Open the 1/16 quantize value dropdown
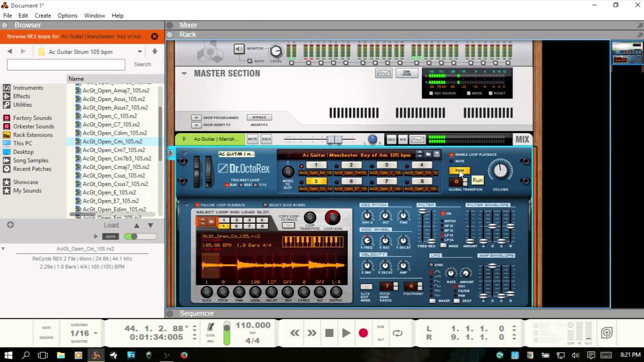The image size is (644, 362). (x=96, y=333)
